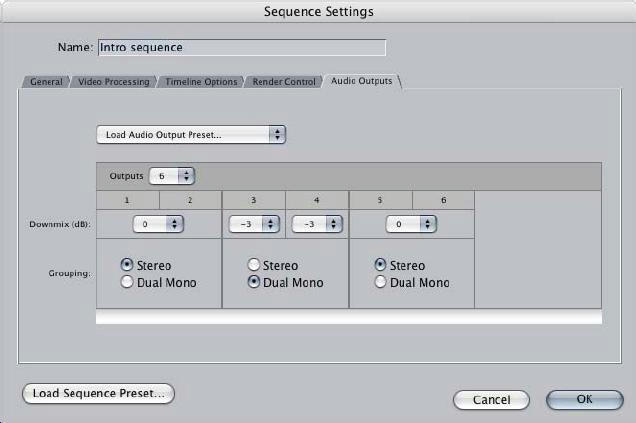
Task: Open the Outputs count dropdown
Action: [x=171, y=175]
